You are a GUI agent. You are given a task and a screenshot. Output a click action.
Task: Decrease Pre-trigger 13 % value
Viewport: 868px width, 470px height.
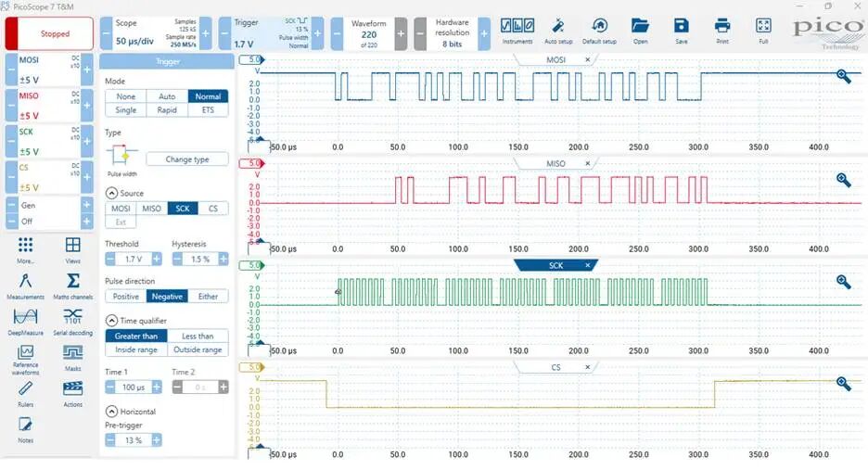pos(110,440)
